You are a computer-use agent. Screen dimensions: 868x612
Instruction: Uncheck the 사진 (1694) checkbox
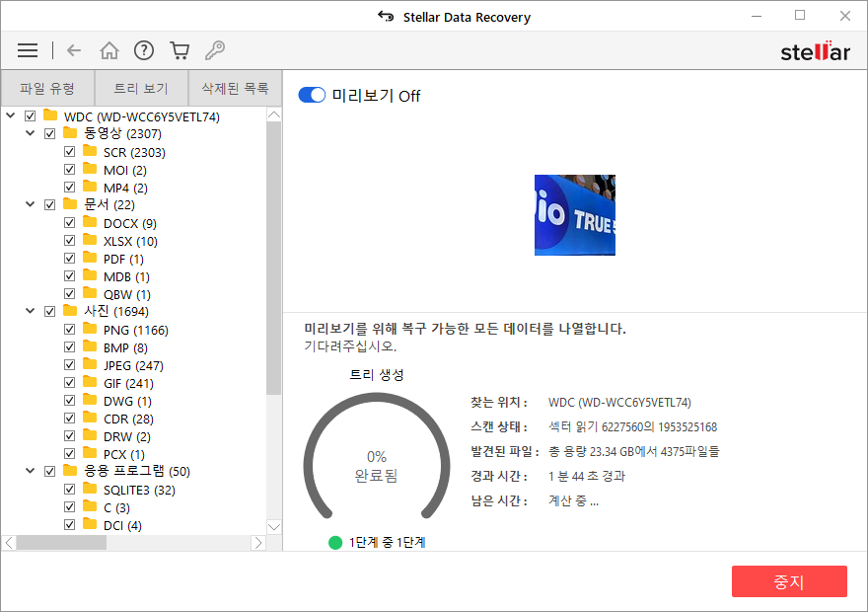(x=50, y=311)
